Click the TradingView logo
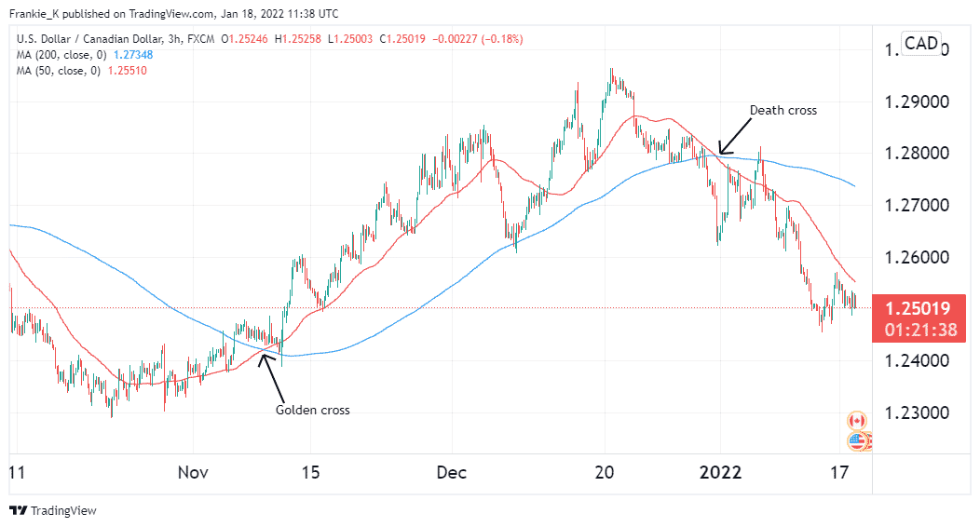This screenshot has width=980, height=527. pyautogui.click(x=54, y=511)
